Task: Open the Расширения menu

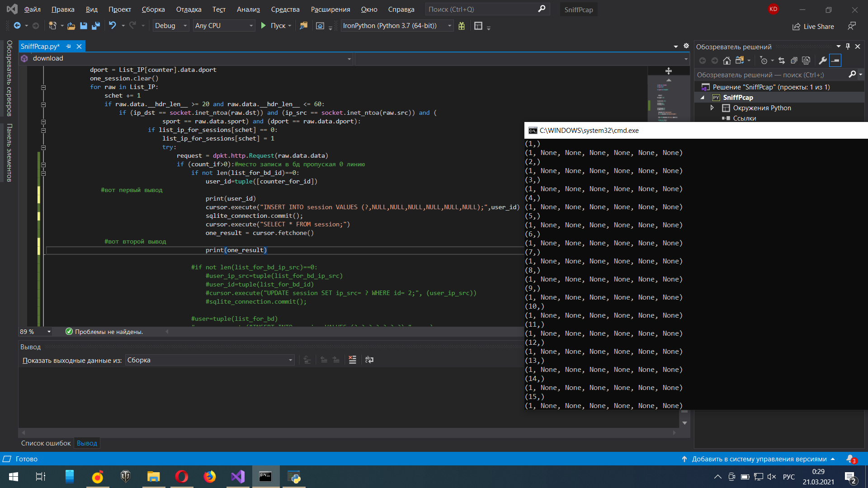Action: (x=330, y=9)
